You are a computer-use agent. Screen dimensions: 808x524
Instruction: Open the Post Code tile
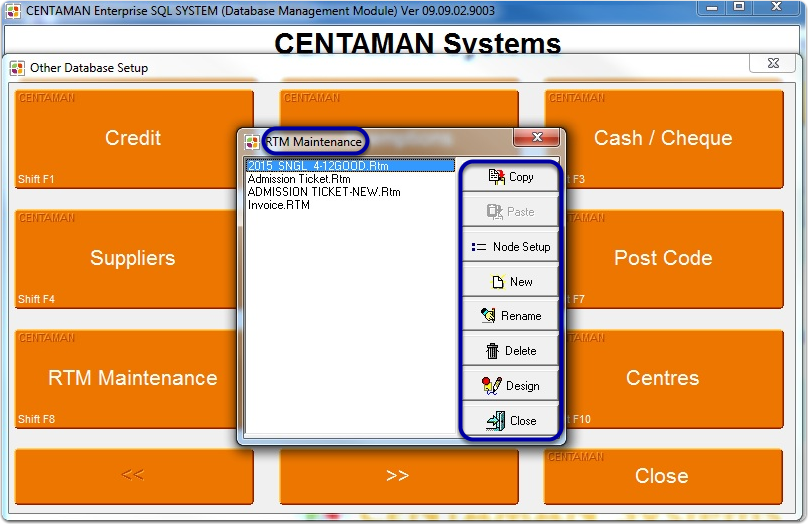664,259
